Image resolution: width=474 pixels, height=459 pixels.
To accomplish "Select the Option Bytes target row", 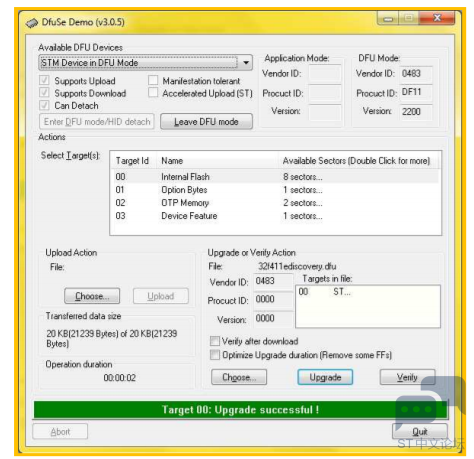I will (276, 190).
